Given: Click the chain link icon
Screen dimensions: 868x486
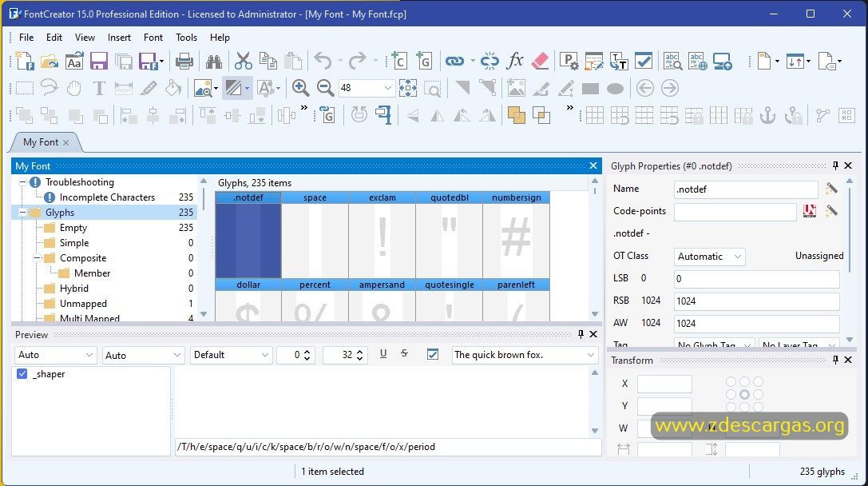Looking at the screenshot, I should 454,61.
